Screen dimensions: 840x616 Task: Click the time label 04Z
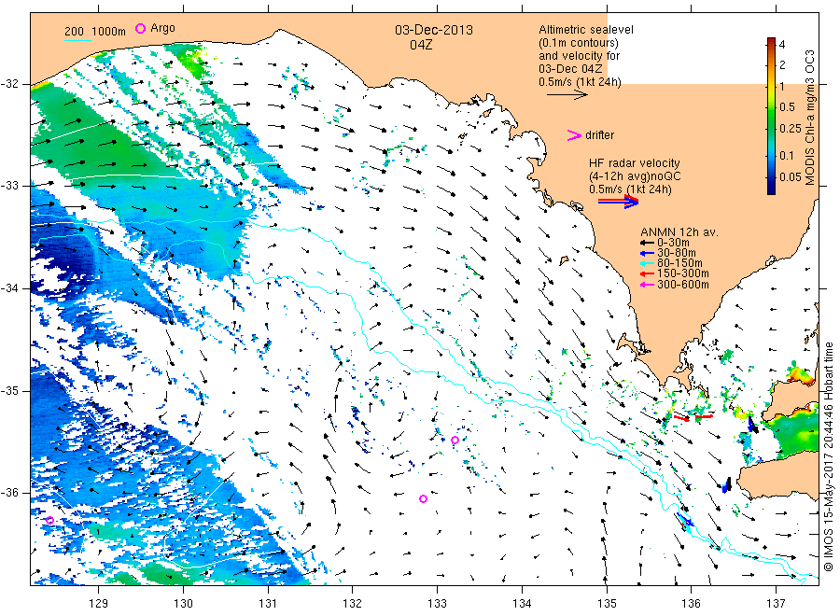click(421, 45)
